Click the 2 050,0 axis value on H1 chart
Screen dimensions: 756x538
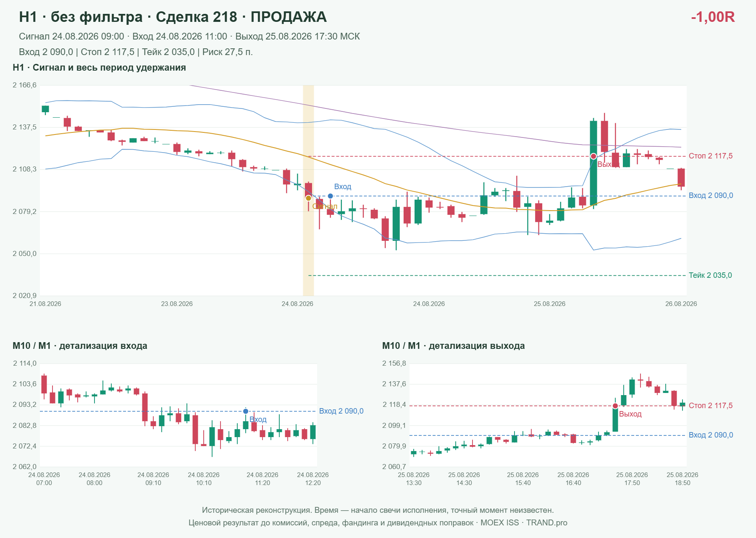24,253
